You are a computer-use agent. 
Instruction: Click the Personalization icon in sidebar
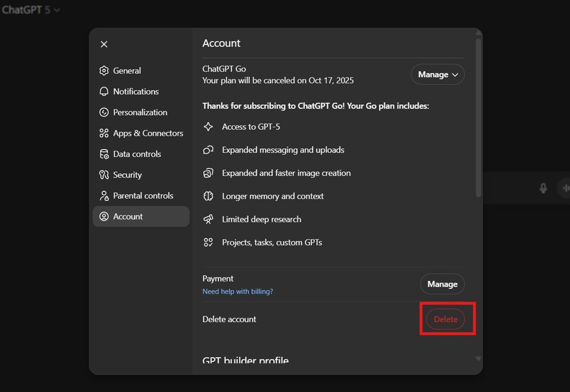[x=104, y=112]
